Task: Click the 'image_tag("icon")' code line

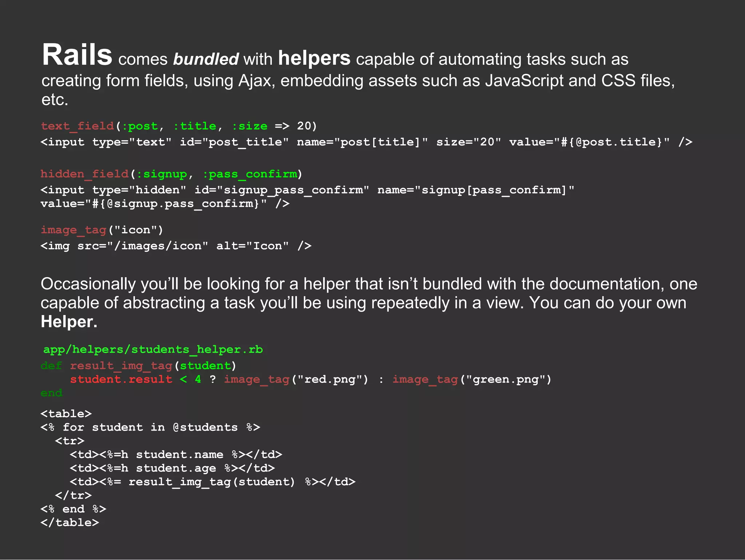Action: [x=102, y=230]
